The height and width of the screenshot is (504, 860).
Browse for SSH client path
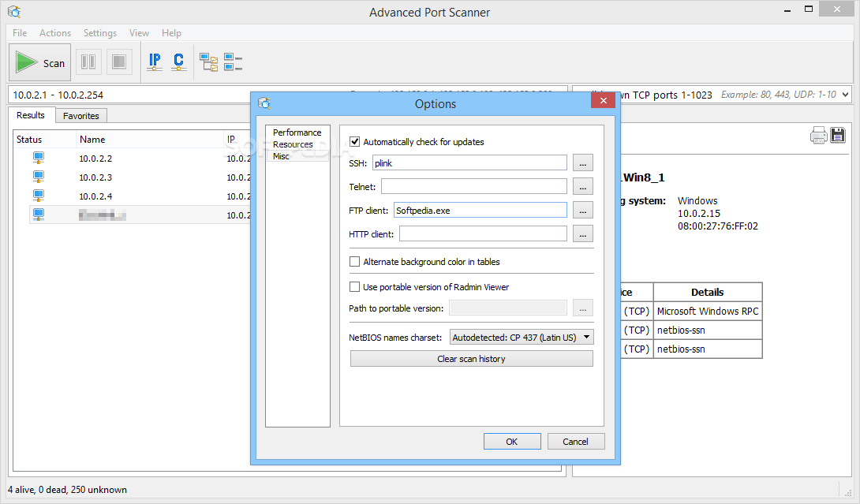tap(582, 163)
